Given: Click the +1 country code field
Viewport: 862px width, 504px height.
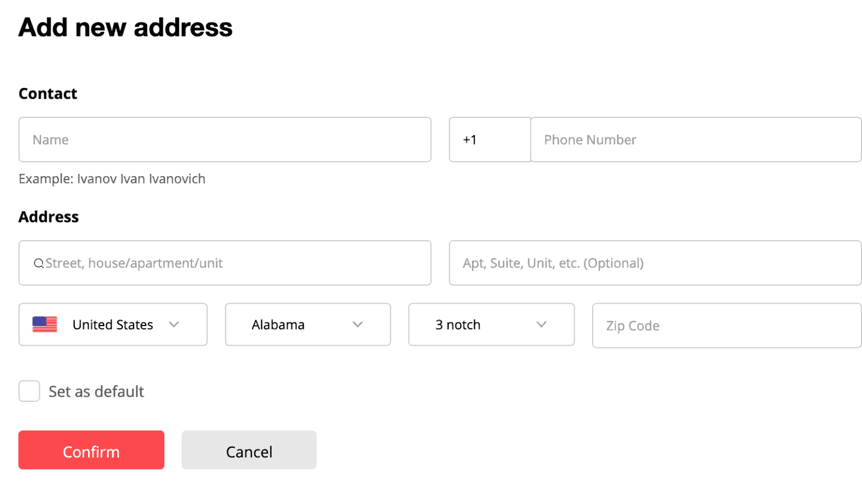Looking at the screenshot, I should 489,139.
